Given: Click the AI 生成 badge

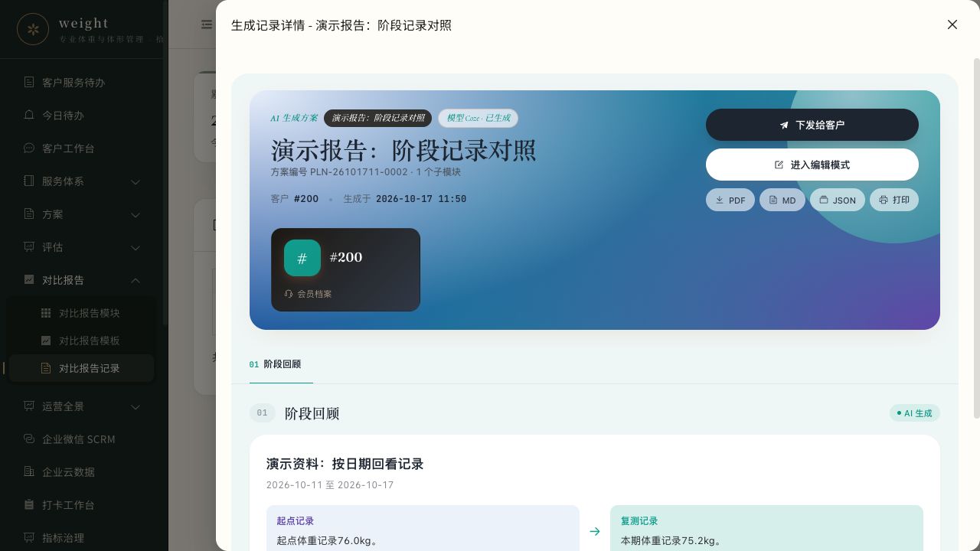Looking at the screenshot, I should pyautogui.click(x=914, y=413).
